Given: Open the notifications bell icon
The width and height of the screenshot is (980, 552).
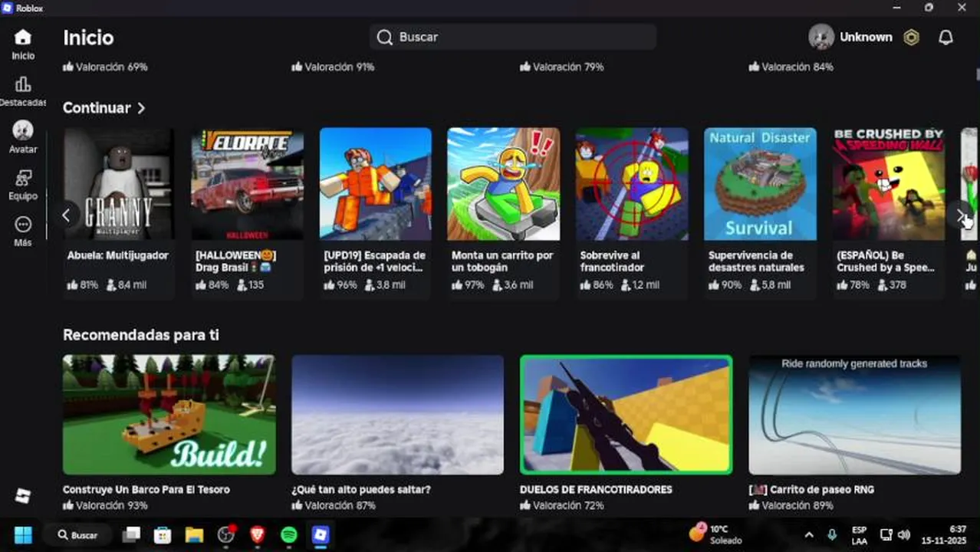Looking at the screenshot, I should pyautogui.click(x=946, y=37).
